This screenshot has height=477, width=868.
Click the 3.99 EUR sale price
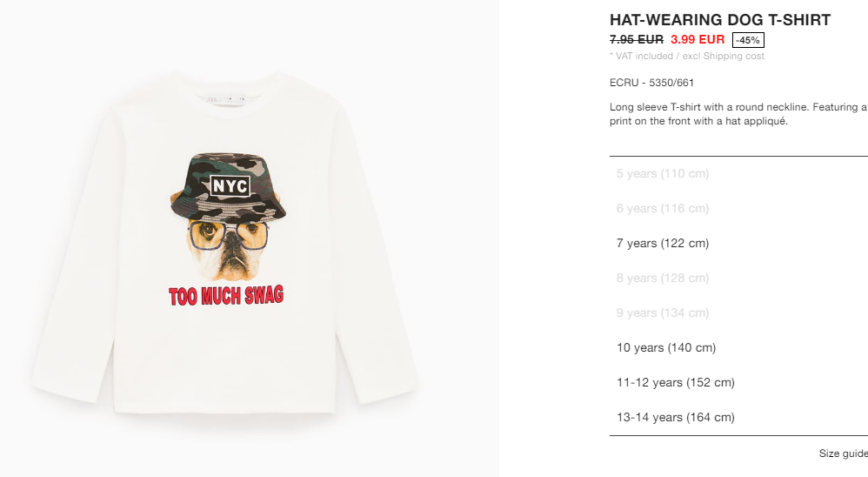(x=698, y=39)
